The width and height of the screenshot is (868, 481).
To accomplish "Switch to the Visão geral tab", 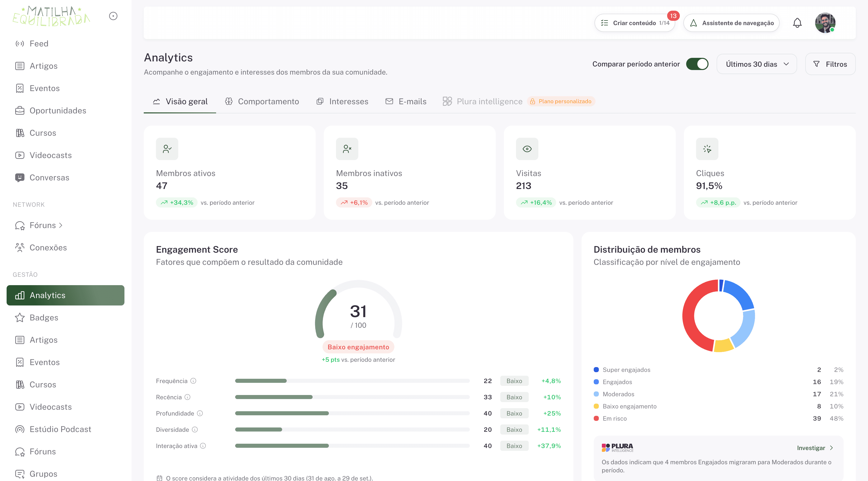I will pyautogui.click(x=180, y=101).
